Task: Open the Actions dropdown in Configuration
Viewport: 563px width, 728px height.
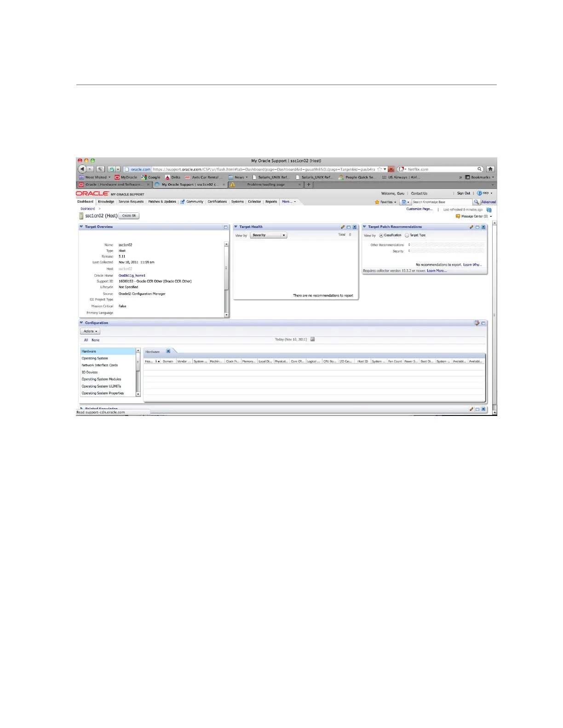Action: point(90,331)
